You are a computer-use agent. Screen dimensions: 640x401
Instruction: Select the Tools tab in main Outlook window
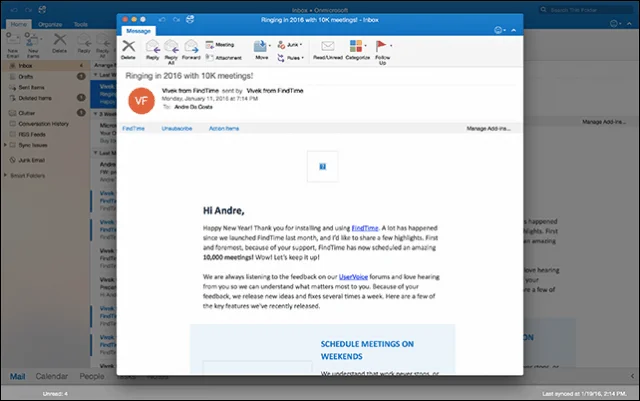80,25
